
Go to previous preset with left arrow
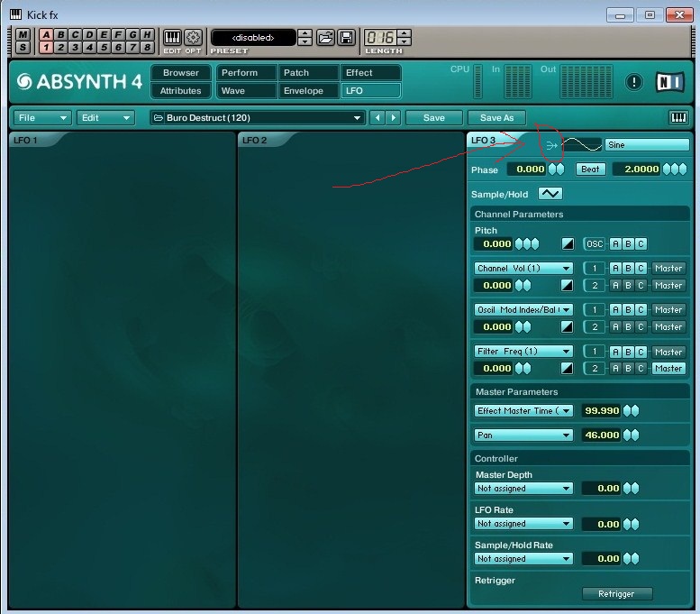coord(377,117)
